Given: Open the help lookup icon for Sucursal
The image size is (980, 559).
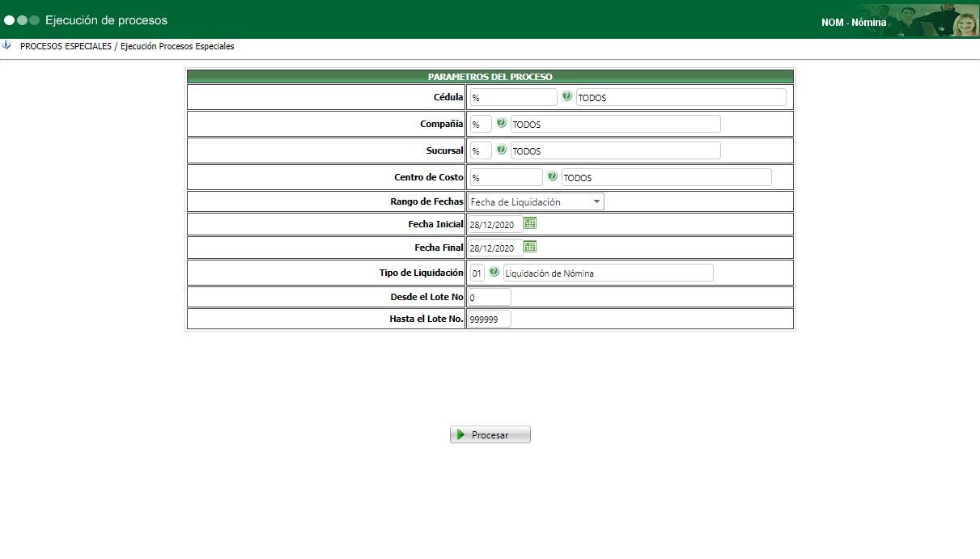Looking at the screenshot, I should pos(502,150).
